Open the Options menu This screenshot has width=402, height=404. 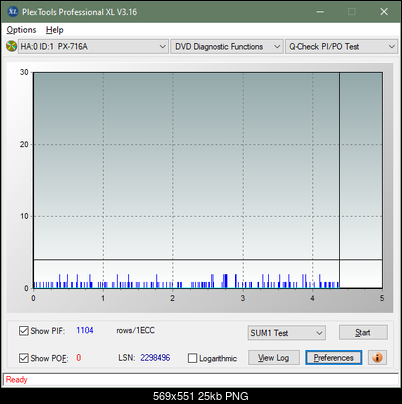(x=21, y=30)
